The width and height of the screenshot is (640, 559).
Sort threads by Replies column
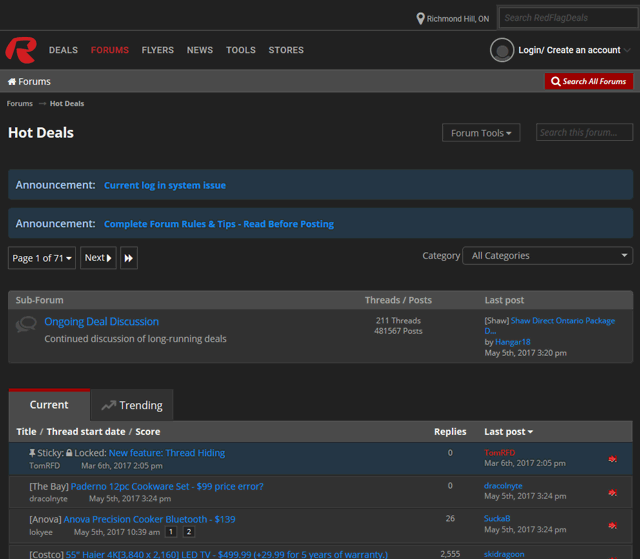[450, 432]
